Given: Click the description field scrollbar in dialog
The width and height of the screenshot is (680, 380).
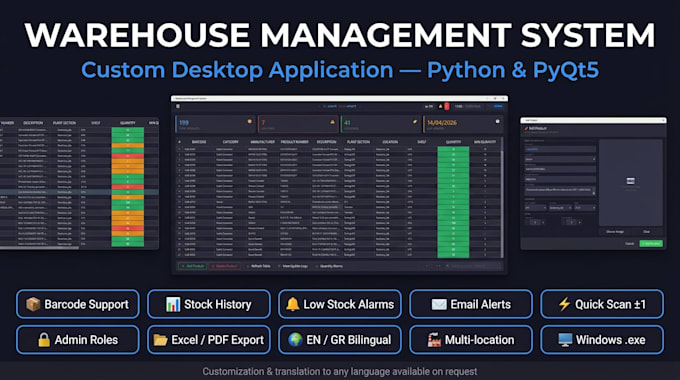Looking at the screenshot, I should point(594,190).
